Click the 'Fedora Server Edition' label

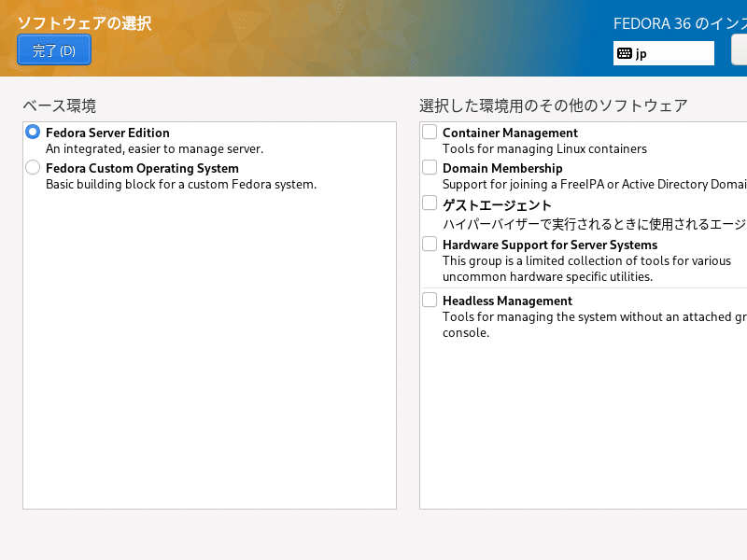click(107, 133)
